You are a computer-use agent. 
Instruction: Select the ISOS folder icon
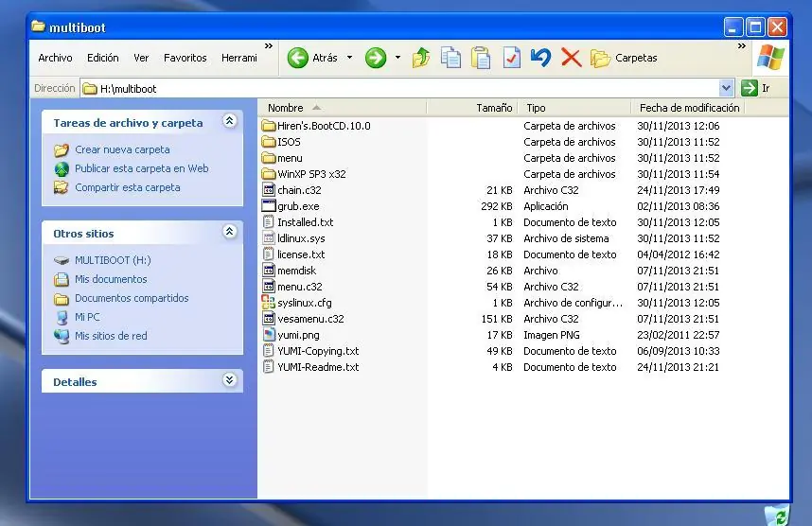pyautogui.click(x=268, y=142)
